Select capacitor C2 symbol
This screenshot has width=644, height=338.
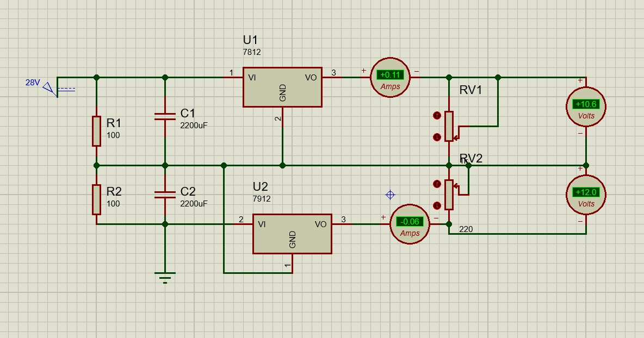click(165, 194)
